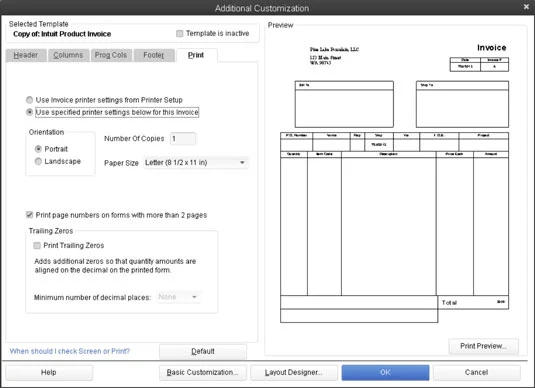
Task: Choose Landscape orientation
Action: pos(38,161)
